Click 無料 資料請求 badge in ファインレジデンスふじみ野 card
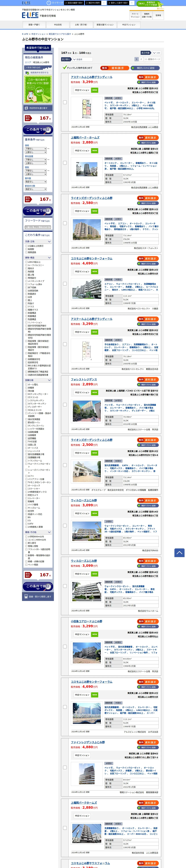This screenshot has width=186, height=868. (148, 742)
